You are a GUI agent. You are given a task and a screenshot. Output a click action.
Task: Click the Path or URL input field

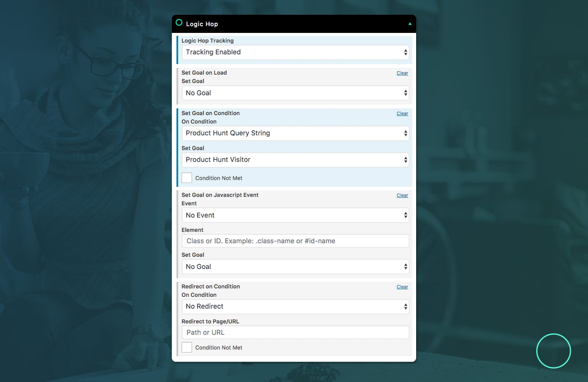point(295,332)
